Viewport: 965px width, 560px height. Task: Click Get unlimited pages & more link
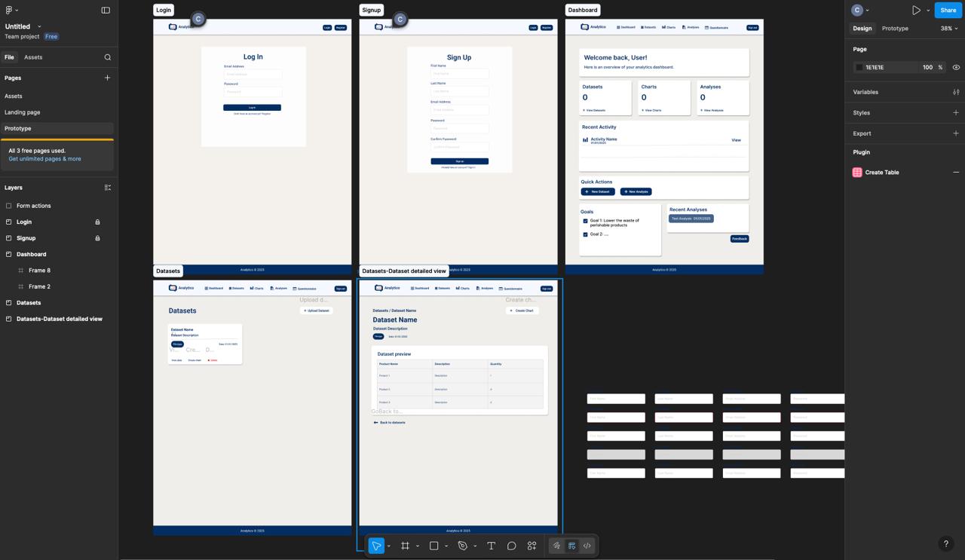tap(44, 159)
